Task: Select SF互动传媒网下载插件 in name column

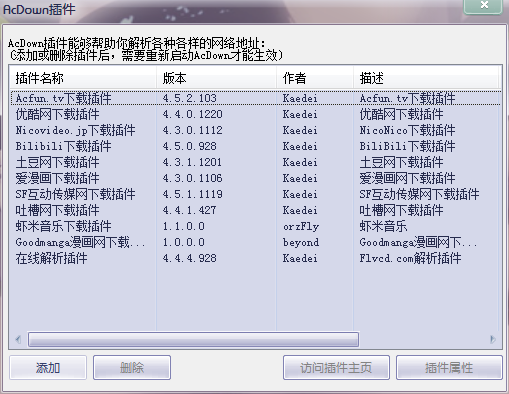Action: click(x=75, y=194)
